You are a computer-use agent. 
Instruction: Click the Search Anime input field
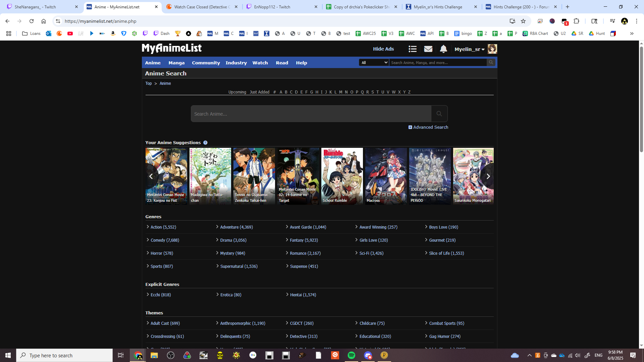pyautogui.click(x=311, y=114)
